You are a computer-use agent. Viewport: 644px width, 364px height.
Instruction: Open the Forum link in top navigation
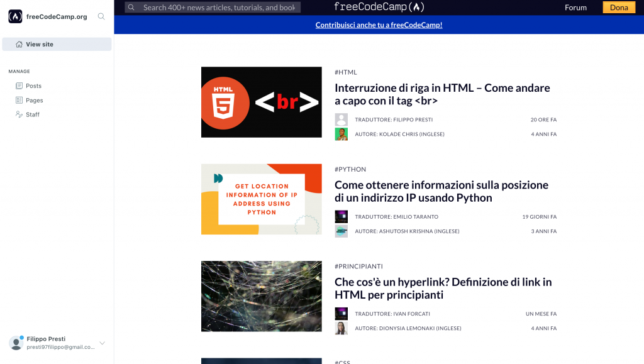575,8
